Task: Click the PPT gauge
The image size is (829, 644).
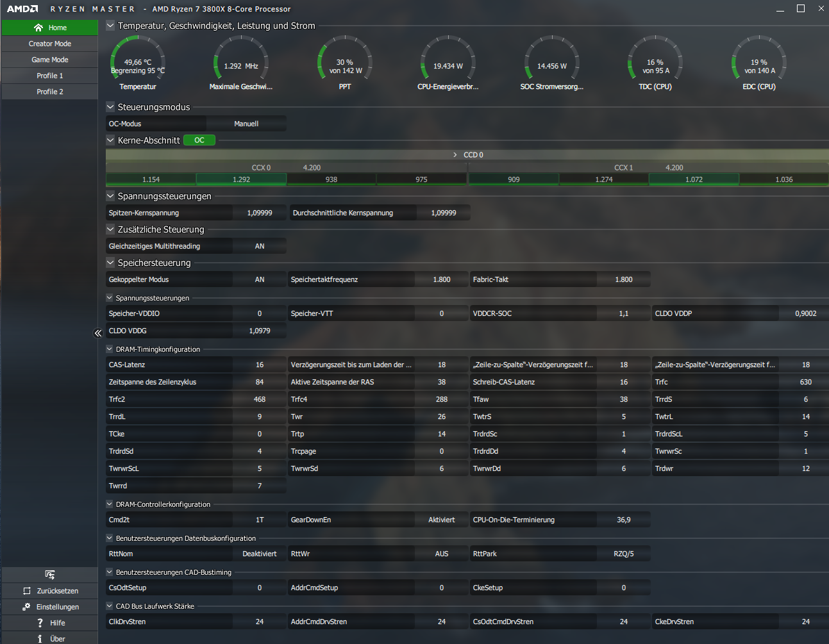Action: (345, 63)
